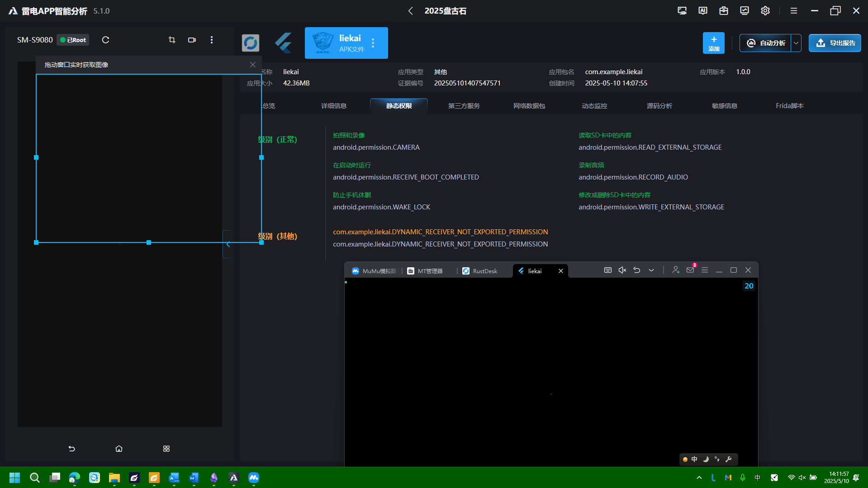The height and width of the screenshot is (488, 868).
Task: Switch to the 总览 tab
Action: tap(269, 106)
